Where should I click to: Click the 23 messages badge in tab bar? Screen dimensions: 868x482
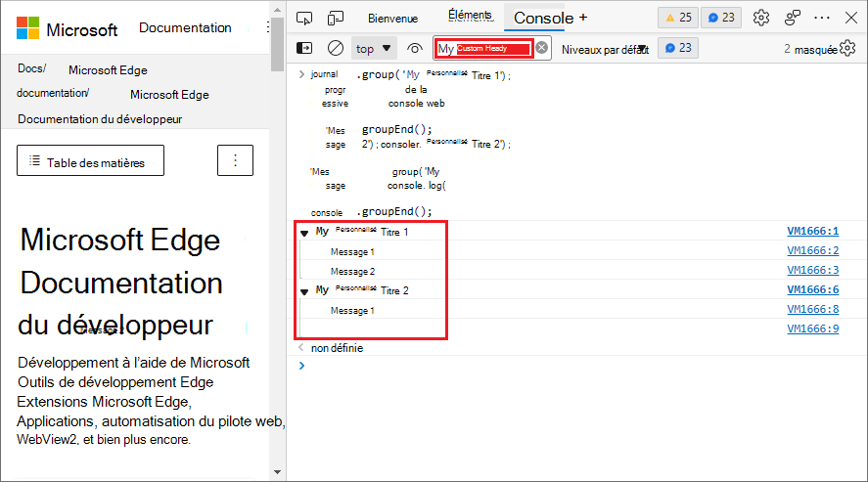point(721,18)
